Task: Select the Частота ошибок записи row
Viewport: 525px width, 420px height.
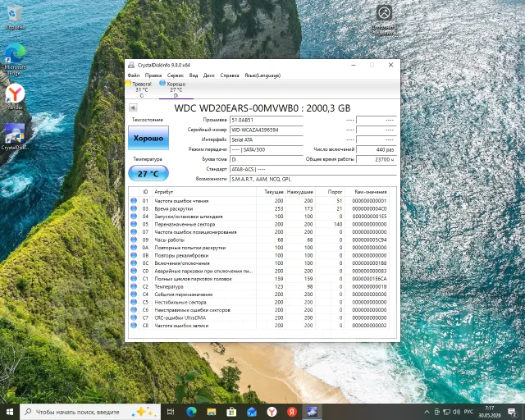Action: pos(259,325)
